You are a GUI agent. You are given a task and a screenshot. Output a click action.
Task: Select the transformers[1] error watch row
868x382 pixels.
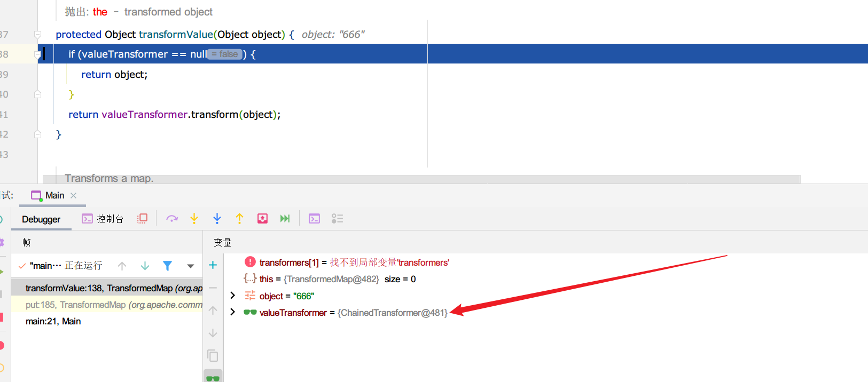[545, 262]
